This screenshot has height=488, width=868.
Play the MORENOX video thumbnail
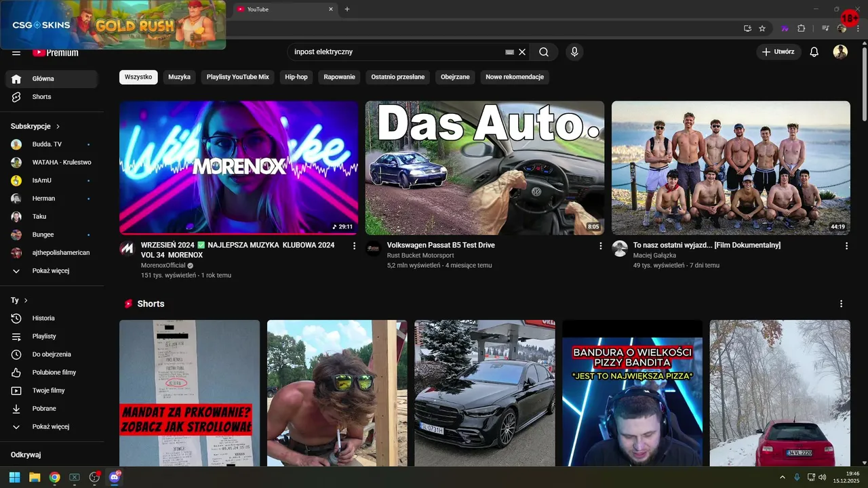(x=239, y=167)
